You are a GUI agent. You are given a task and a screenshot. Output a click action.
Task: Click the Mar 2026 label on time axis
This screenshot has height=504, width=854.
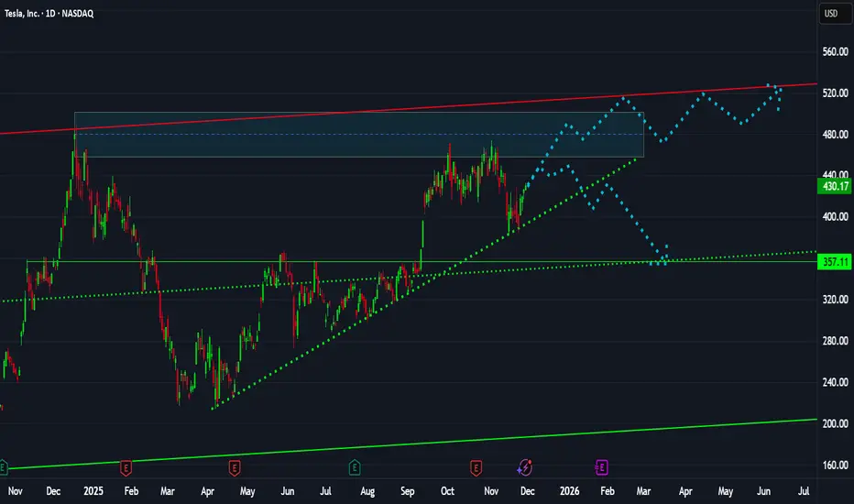pyautogui.click(x=644, y=491)
